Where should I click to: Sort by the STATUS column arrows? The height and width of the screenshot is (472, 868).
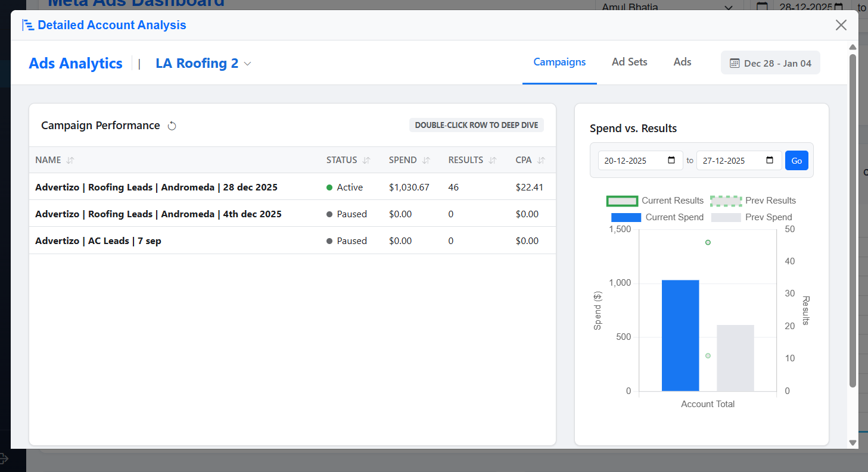(x=366, y=160)
